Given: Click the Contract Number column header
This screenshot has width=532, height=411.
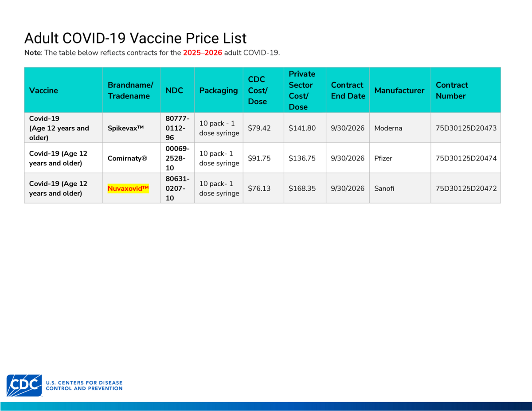Looking at the screenshot, I should [465, 90].
